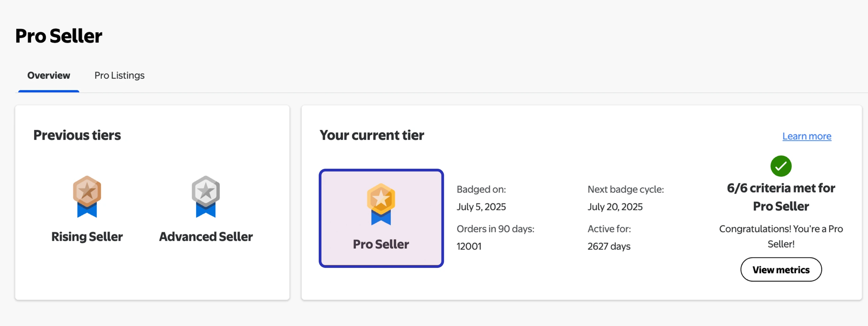This screenshot has width=868, height=326.
Task: Click the Advanced Seller tier label
Action: 206,237
